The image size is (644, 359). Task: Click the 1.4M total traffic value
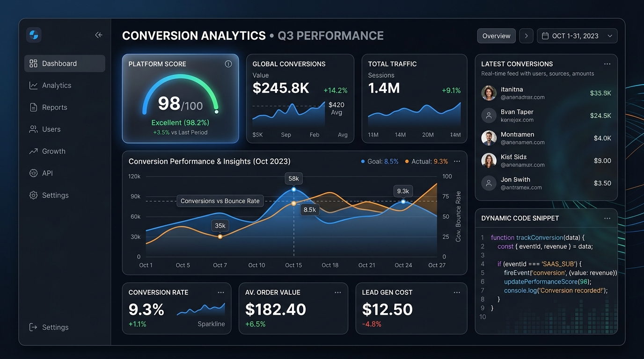click(384, 88)
